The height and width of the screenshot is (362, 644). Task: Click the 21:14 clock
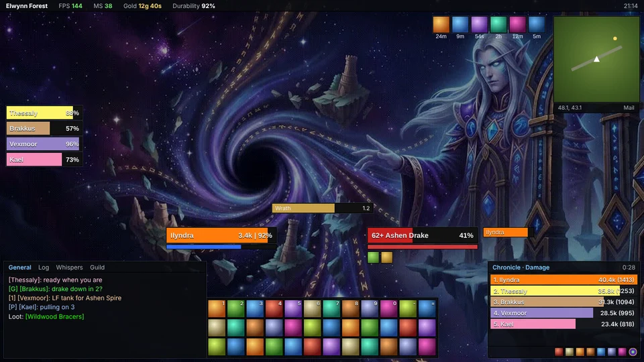tap(631, 6)
